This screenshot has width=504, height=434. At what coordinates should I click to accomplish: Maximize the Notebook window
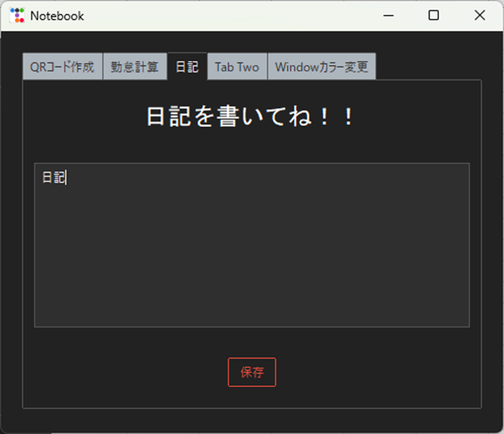tap(433, 15)
